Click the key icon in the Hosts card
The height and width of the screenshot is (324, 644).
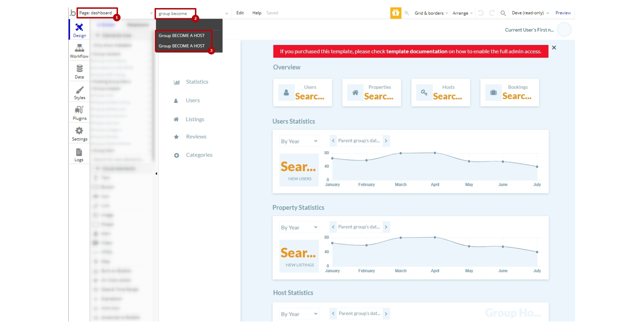(424, 92)
